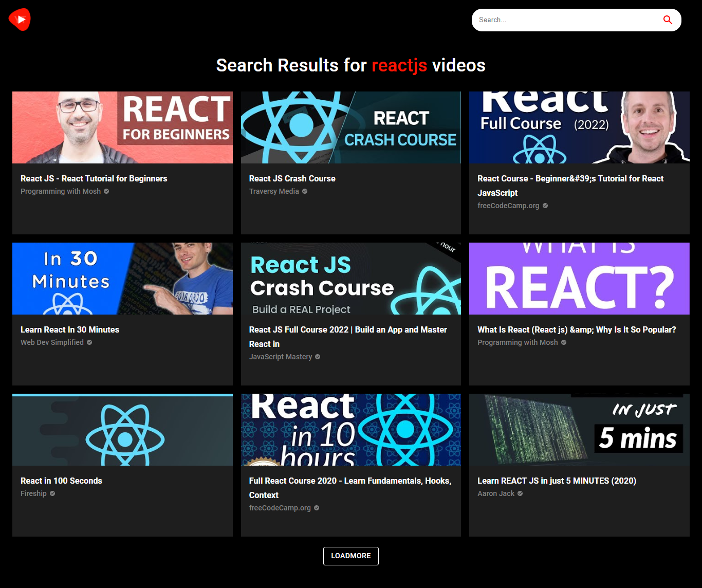This screenshot has height=588, width=702.
Task: Click the red search magnifier icon
Action: click(668, 20)
